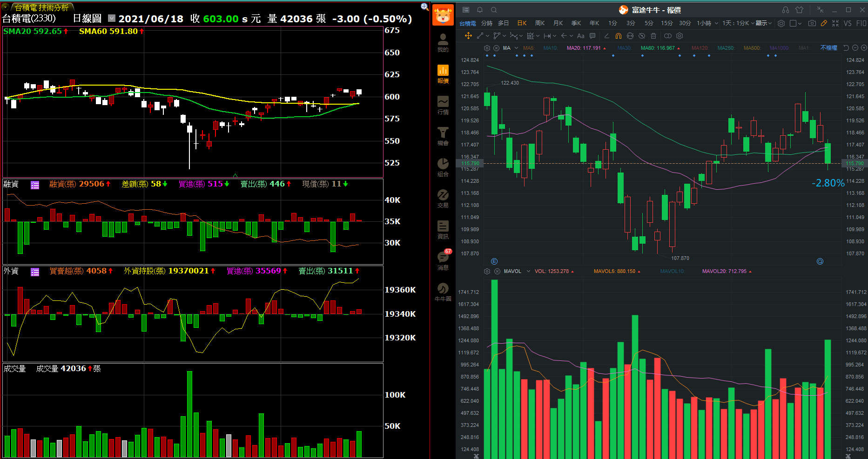Select the Aa text annotation tool
The image size is (868, 459).
[580, 36]
